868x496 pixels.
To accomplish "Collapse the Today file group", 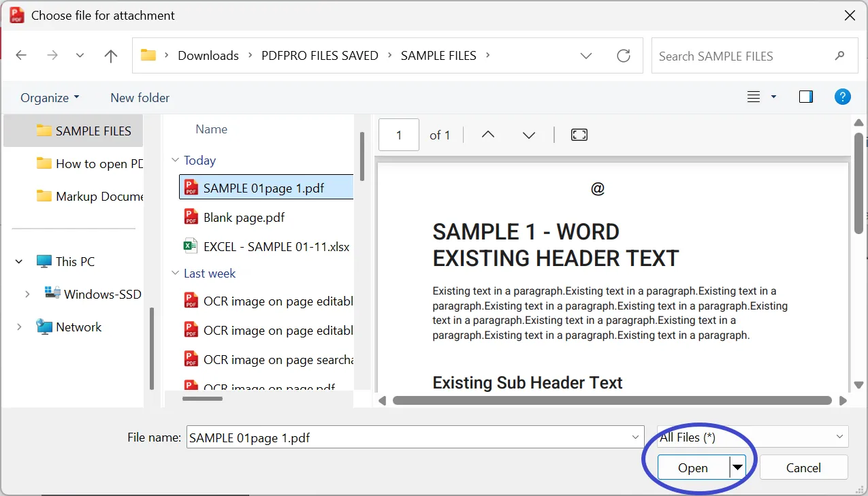I will pyautogui.click(x=175, y=161).
